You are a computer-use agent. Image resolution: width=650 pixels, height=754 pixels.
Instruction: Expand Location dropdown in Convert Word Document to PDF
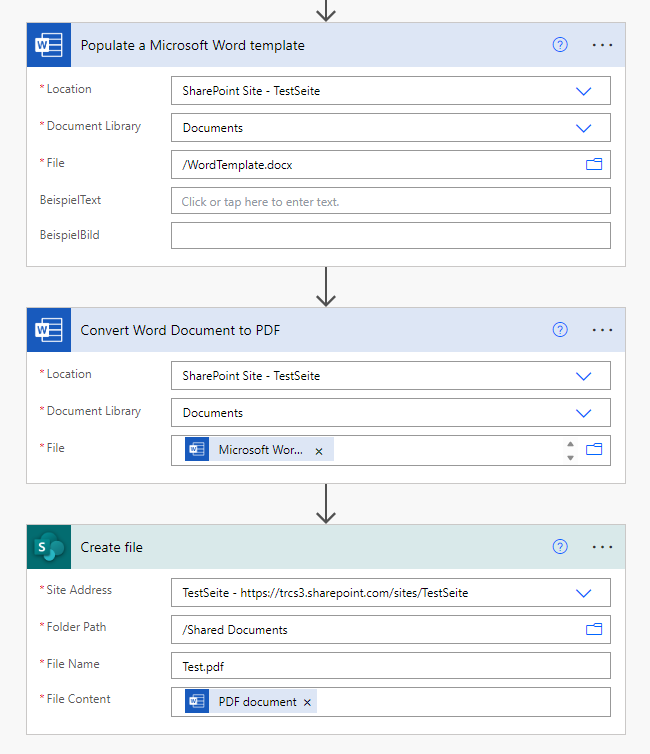[x=583, y=376]
